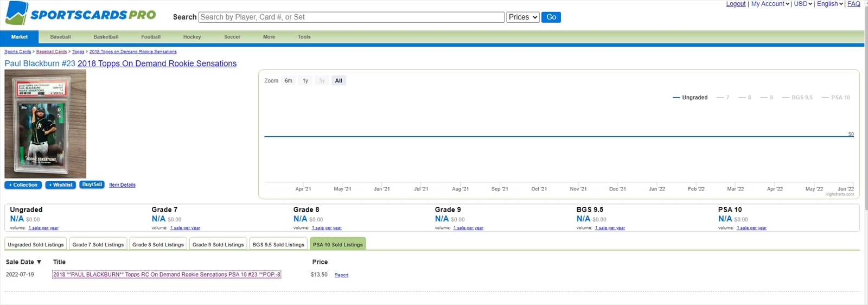Click the Paul Blackburn card thumbnail image
Image resolution: width=868 pixels, height=305 pixels.
[45, 124]
